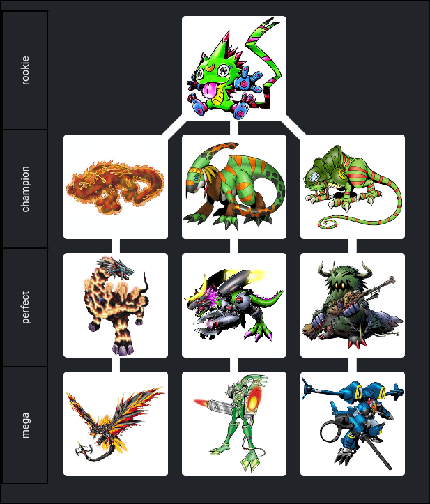Click the flaming salamander champion image

pos(116,187)
